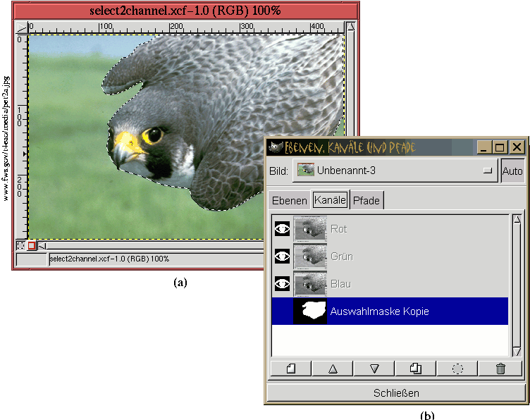Open the menu arrow at the rulers' corner
Viewport: 530px width, 420px height.
20,26
